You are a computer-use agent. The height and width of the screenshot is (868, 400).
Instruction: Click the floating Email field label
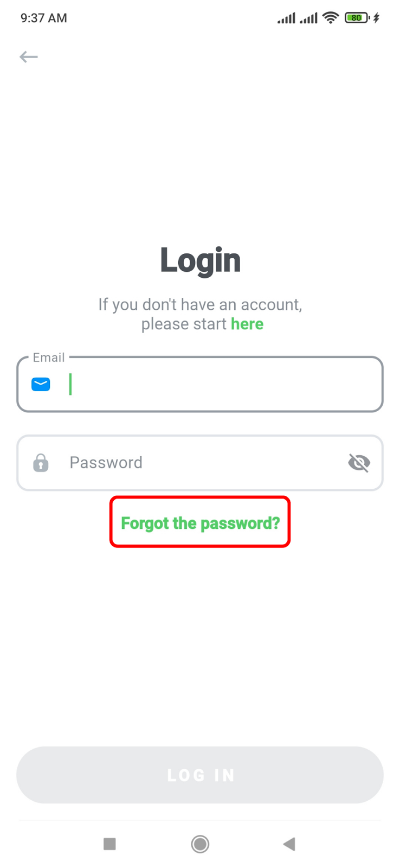[x=49, y=358]
